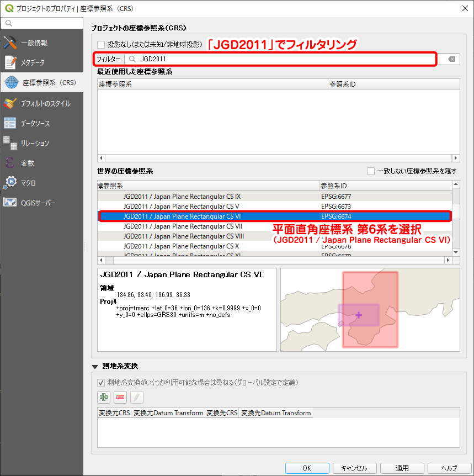The width and height of the screenshot is (474, 476).
Task: Open the リレーション sidebar icon
Action: point(10,142)
